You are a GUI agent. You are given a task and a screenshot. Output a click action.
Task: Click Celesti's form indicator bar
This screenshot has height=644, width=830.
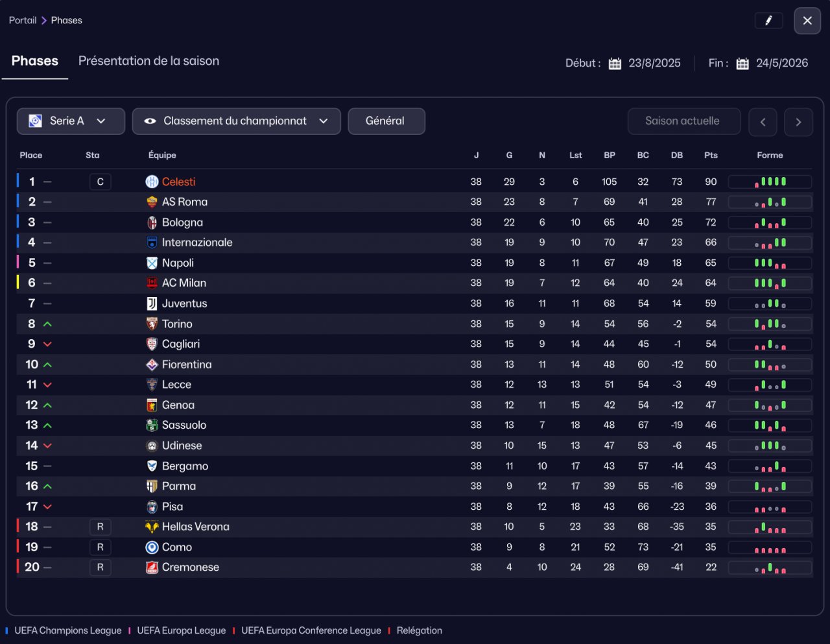pyautogui.click(x=770, y=182)
